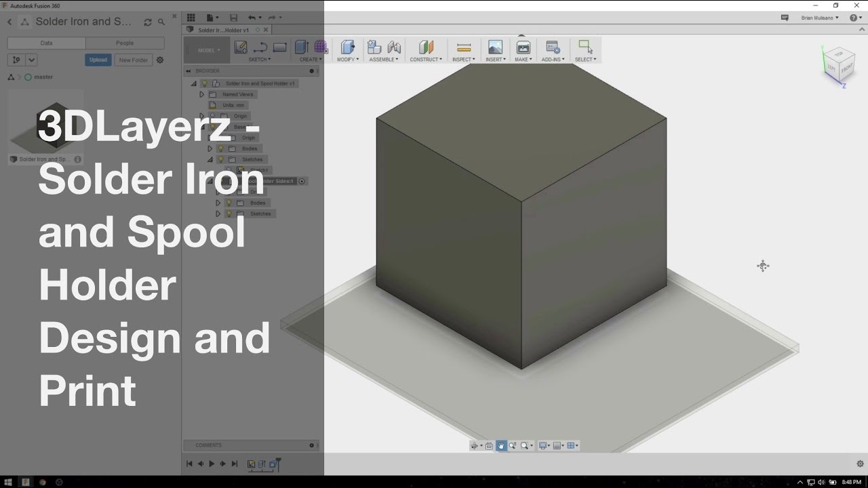
Task: Open the File menu dropdown
Action: point(213,18)
